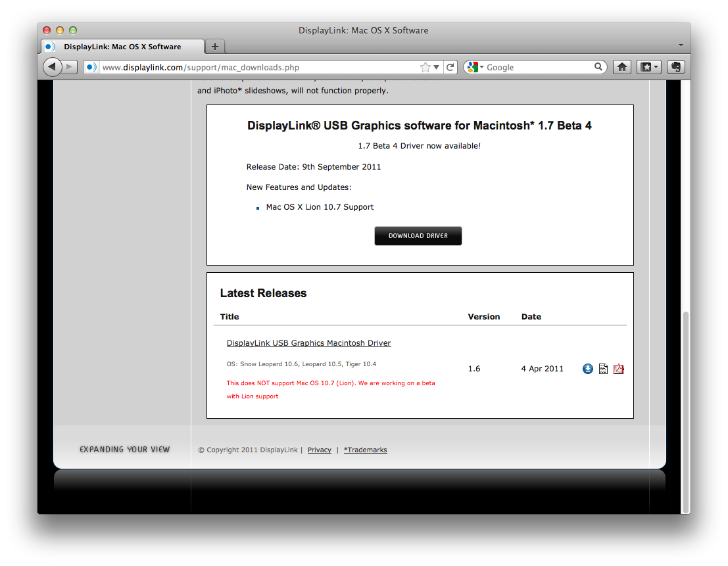The width and height of the screenshot is (728, 566).
Task: Open the *Trademarks link in footer
Action: 366,450
